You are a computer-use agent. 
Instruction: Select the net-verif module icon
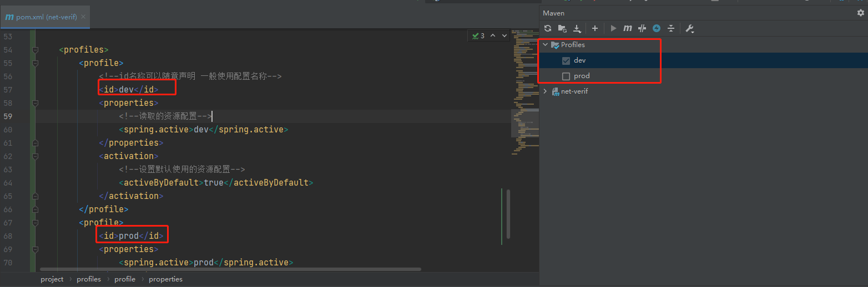click(555, 91)
